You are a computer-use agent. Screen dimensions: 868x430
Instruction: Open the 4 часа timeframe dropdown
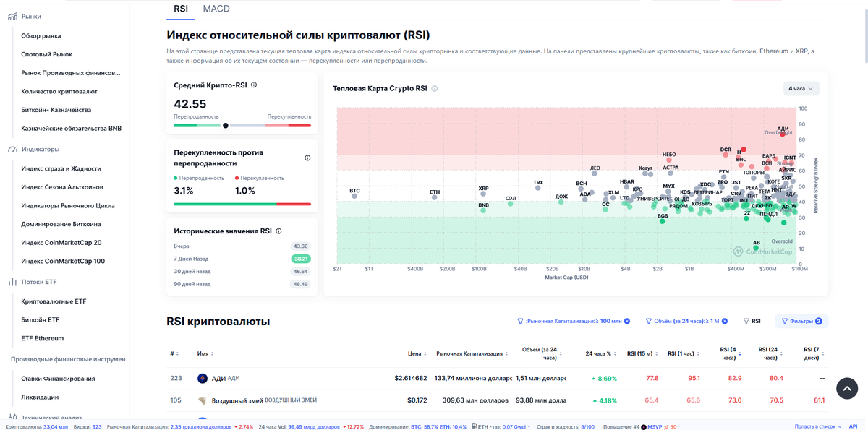(801, 87)
